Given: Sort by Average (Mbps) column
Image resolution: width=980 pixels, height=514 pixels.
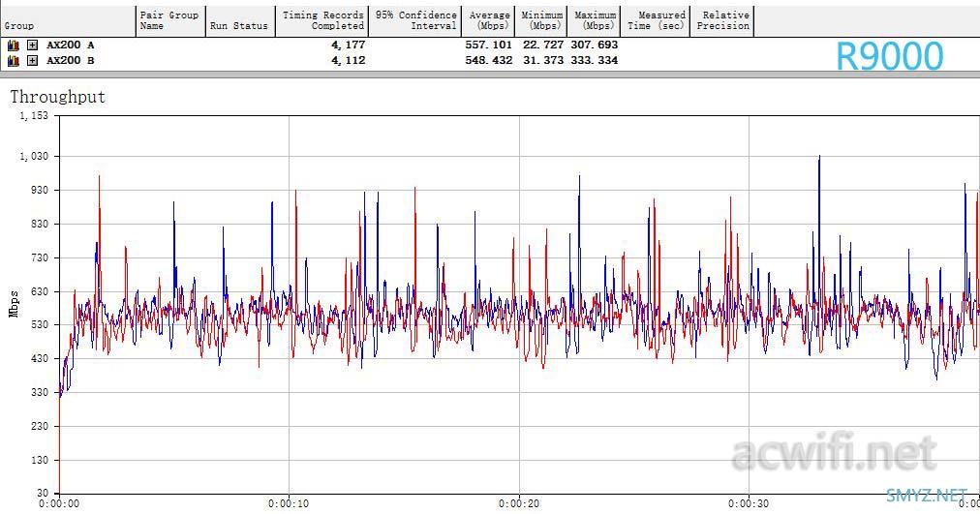Looking at the screenshot, I should tap(489, 20).
